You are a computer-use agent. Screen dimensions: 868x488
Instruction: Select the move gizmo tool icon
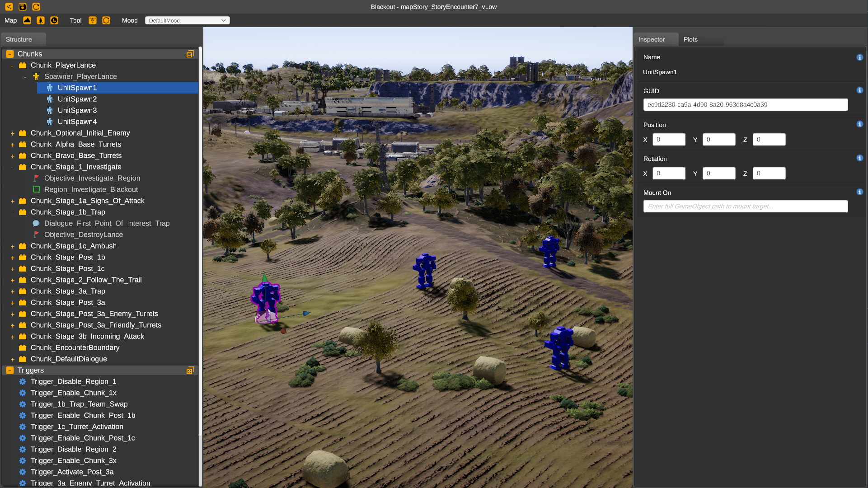[x=93, y=20]
